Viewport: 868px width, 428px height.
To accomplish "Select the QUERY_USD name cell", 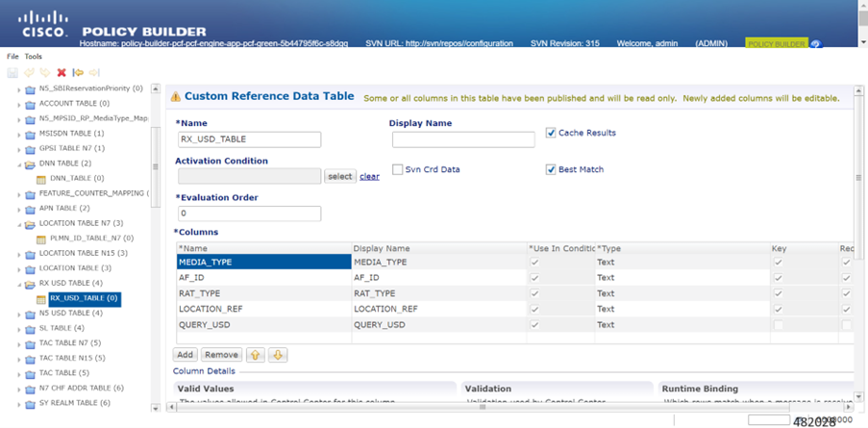I will click(x=264, y=325).
